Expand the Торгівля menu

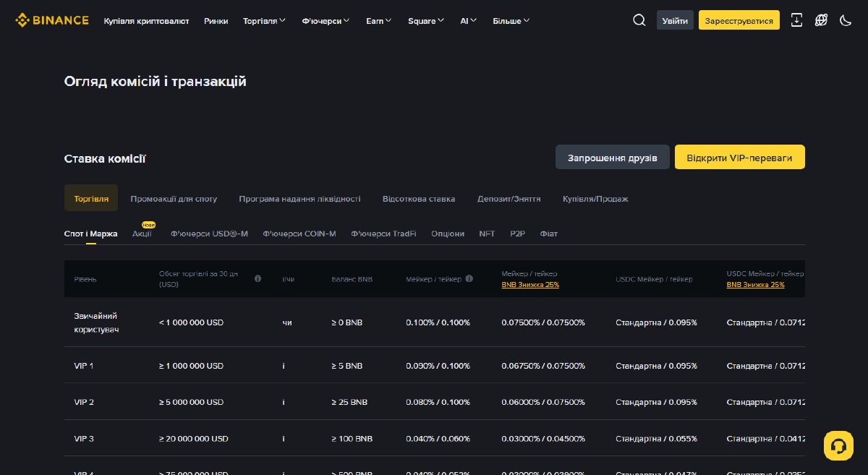tap(264, 21)
